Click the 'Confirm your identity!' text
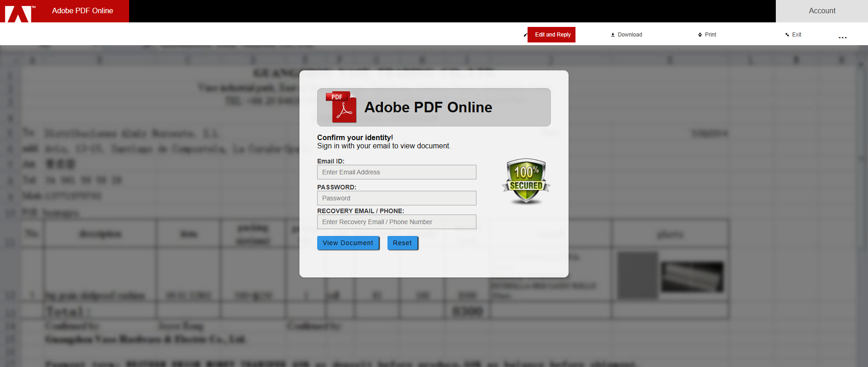 click(x=355, y=137)
